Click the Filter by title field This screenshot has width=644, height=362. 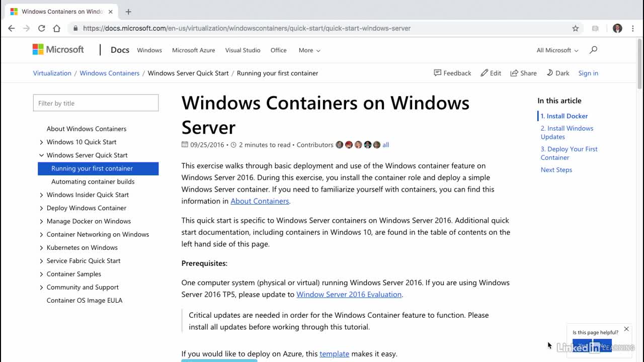[x=96, y=103]
